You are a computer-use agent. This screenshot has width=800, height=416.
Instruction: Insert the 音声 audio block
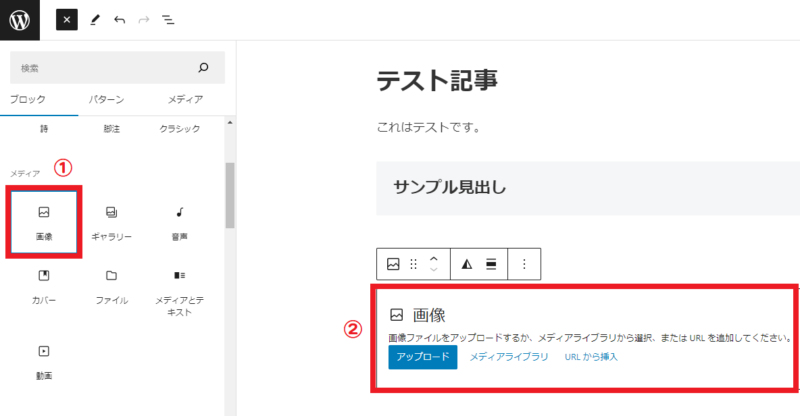[179, 222]
